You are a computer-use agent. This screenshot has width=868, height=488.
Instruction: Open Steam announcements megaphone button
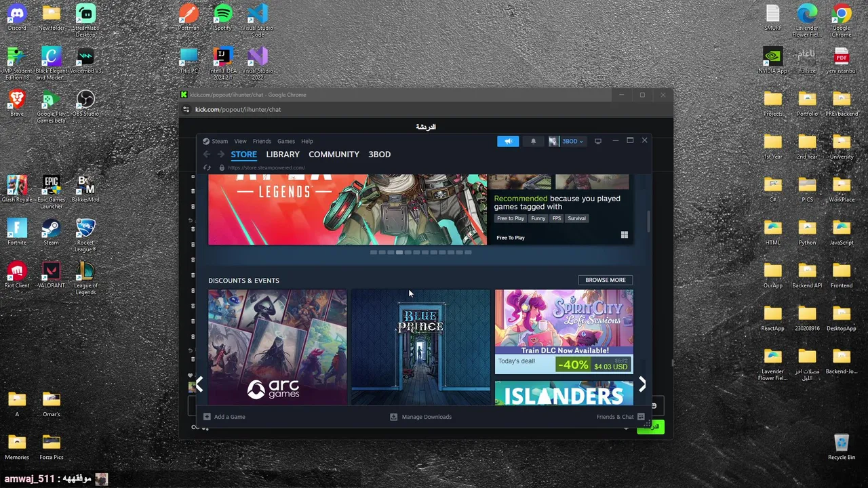coord(508,141)
